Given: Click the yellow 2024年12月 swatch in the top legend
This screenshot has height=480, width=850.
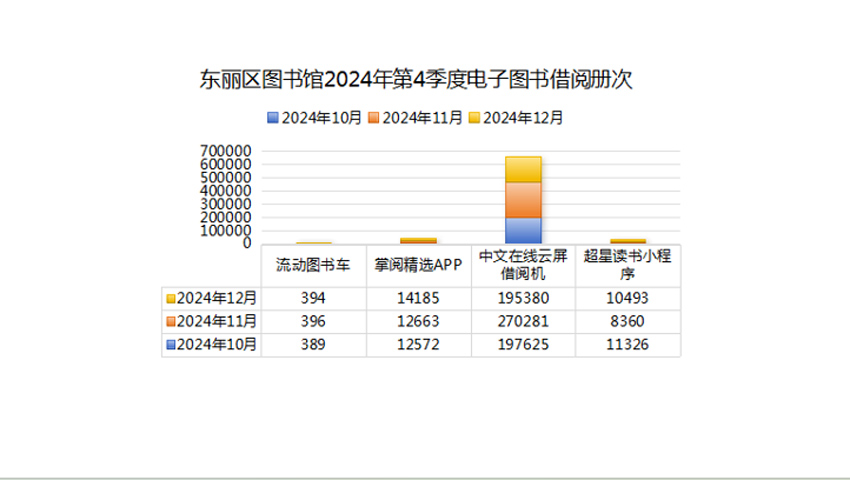Looking at the screenshot, I should (474, 118).
